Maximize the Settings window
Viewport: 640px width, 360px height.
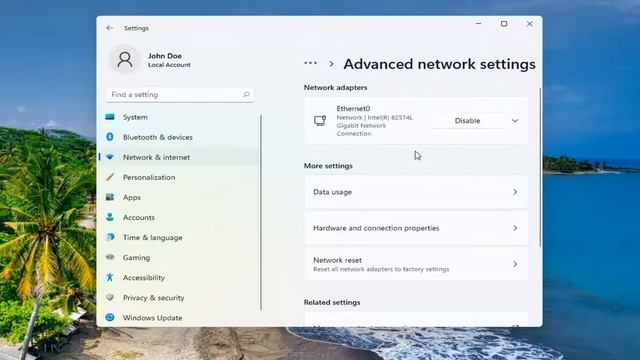(x=504, y=24)
